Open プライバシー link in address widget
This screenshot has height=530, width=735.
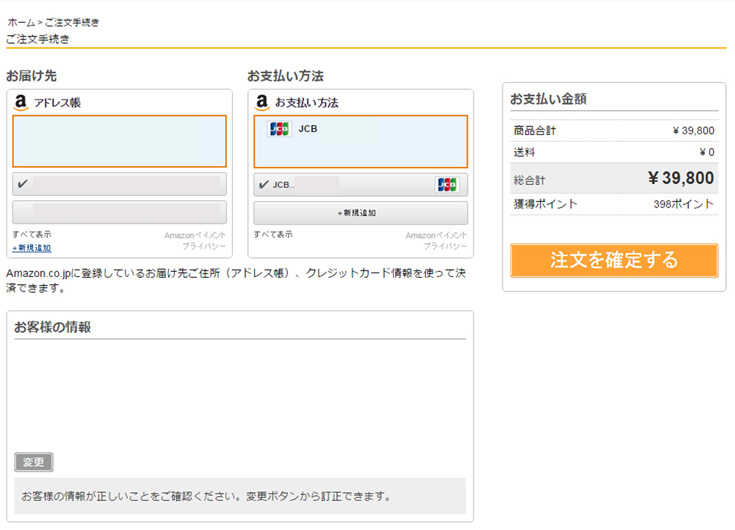tap(204, 246)
